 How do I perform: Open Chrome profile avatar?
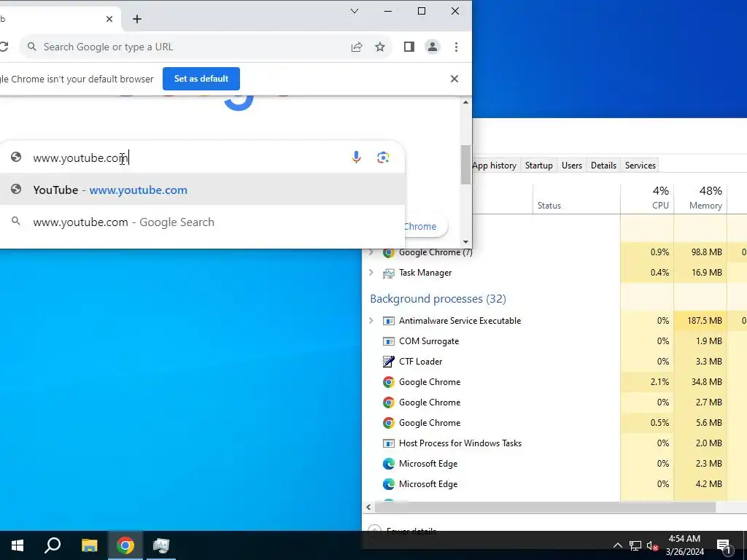pos(432,47)
